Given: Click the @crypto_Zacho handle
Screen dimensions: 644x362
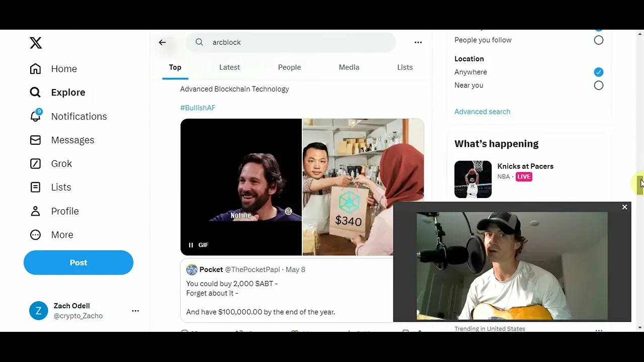Looking at the screenshot, I should tap(78, 316).
